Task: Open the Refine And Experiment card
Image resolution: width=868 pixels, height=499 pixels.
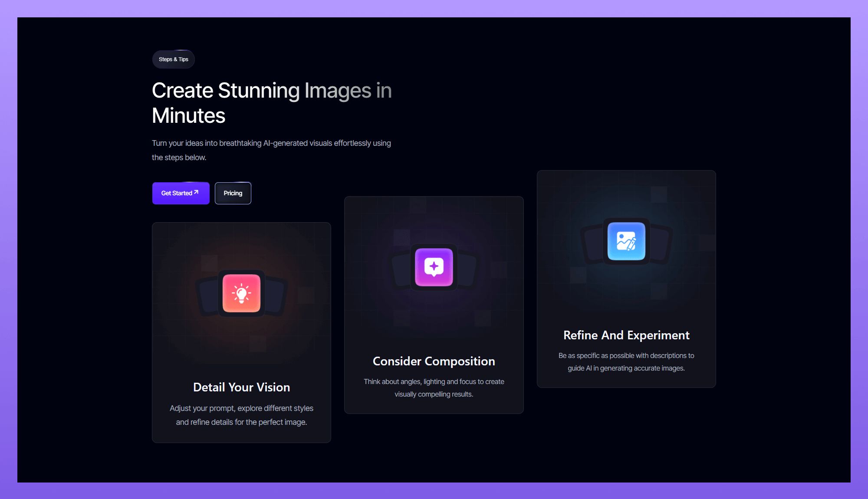Action: pos(626,279)
